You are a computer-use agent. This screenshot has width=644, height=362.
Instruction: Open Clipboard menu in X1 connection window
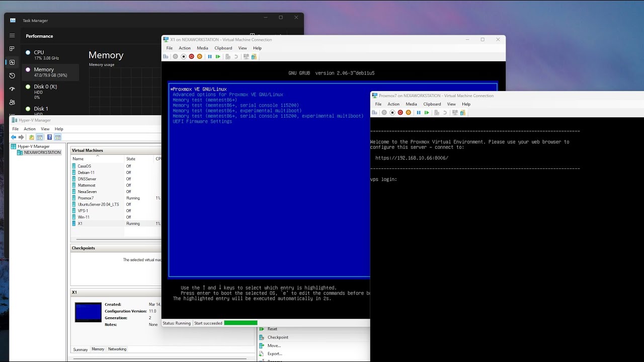coord(223,48)
